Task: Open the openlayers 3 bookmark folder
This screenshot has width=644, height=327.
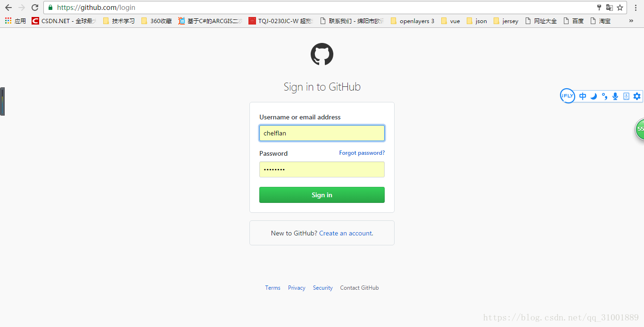Action: (413, 21)
